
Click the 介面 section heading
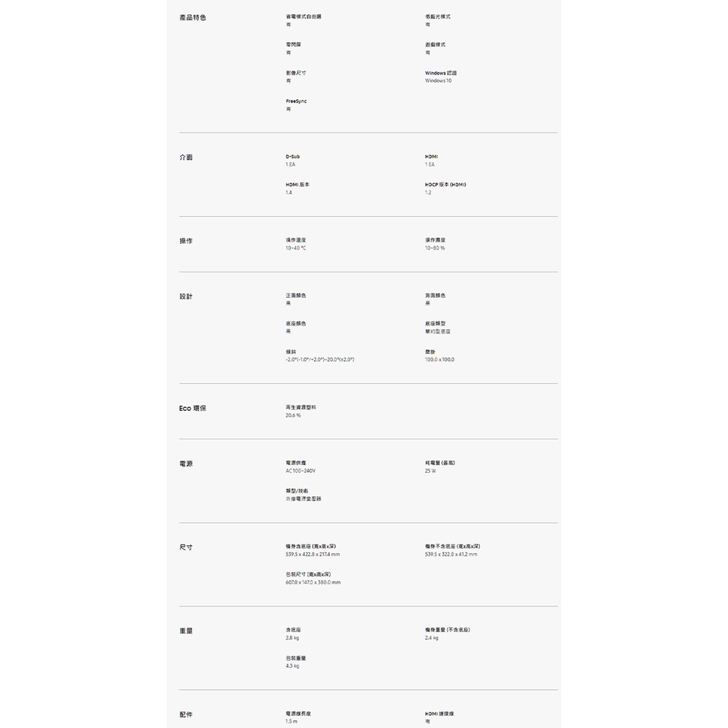[x=186, y=157]
